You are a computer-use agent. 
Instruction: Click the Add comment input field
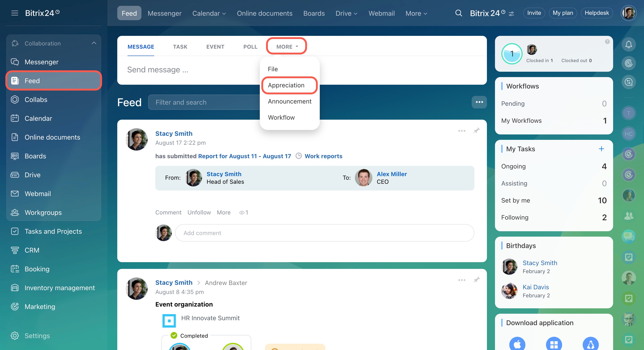[x=324, y=233]
